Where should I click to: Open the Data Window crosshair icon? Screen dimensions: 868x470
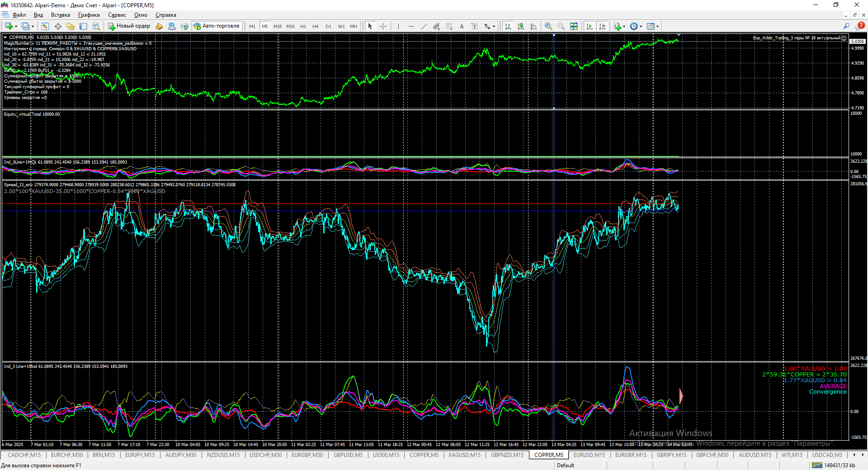tap(58, 26)
